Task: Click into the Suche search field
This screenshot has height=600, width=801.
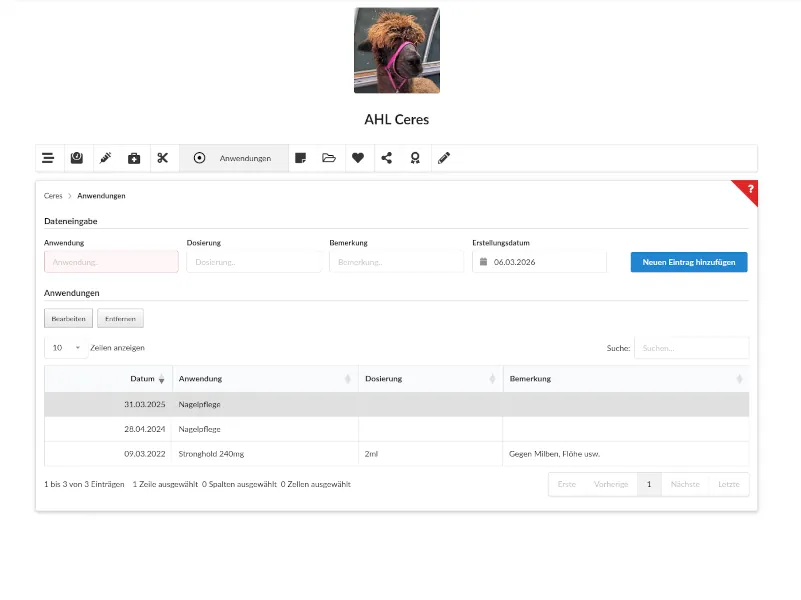Action: tap(691, 348)
